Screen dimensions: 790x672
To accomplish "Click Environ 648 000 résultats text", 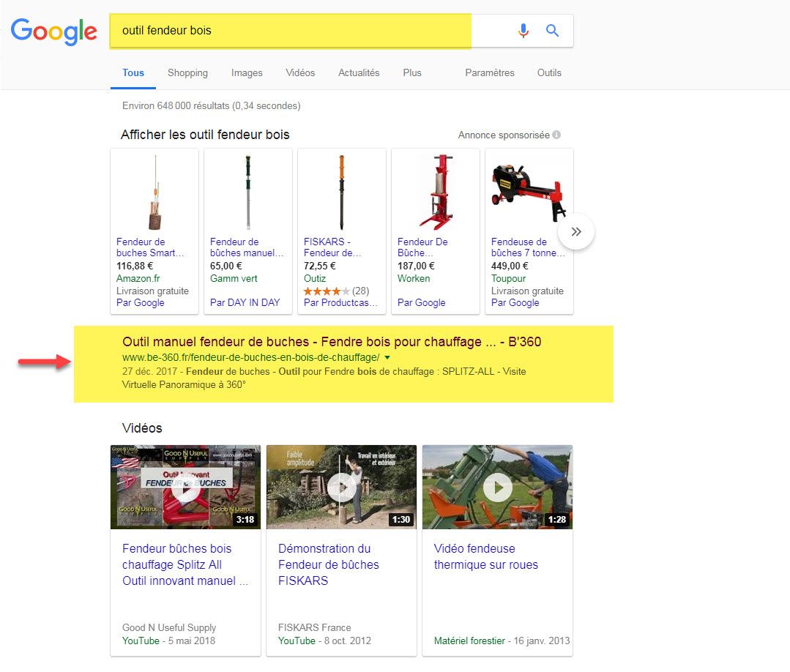I will coord(211,106).
